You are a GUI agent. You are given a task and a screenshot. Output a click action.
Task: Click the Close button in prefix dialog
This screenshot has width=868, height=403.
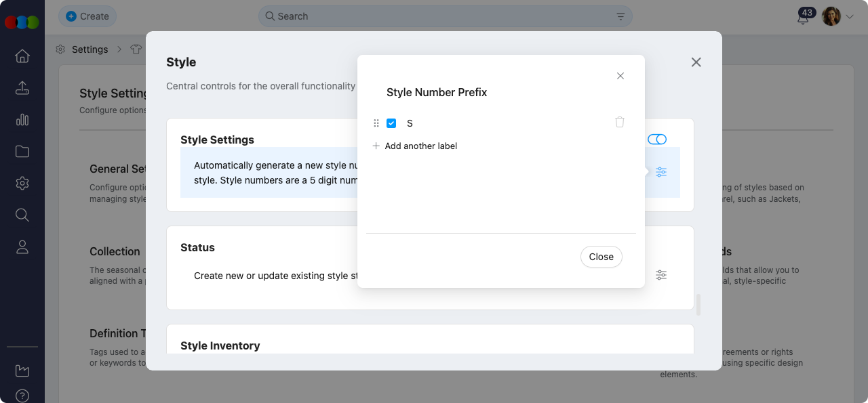pos(601,257)
